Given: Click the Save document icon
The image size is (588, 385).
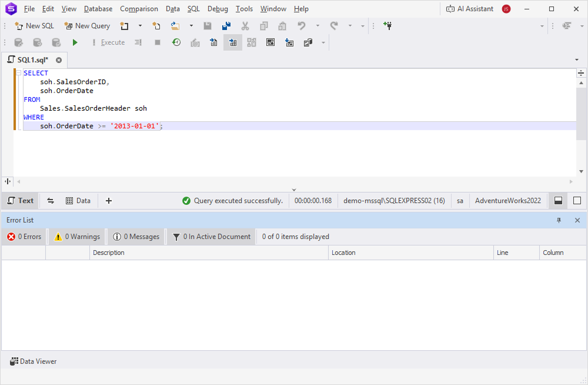Looking at the screenshot, I should pyautogui.click(x=208, y=25).
